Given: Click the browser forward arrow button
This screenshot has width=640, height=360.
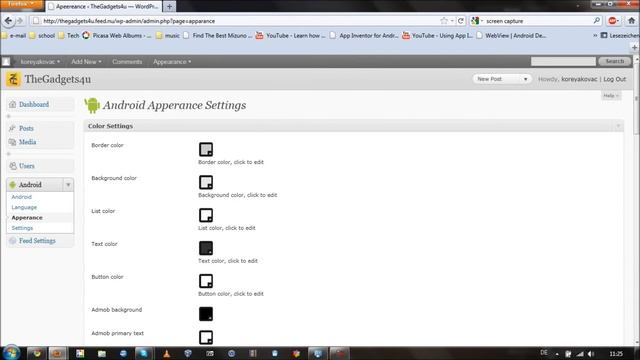Looking at the screenshot, I should pyautogui.click(x=20, y=21).
